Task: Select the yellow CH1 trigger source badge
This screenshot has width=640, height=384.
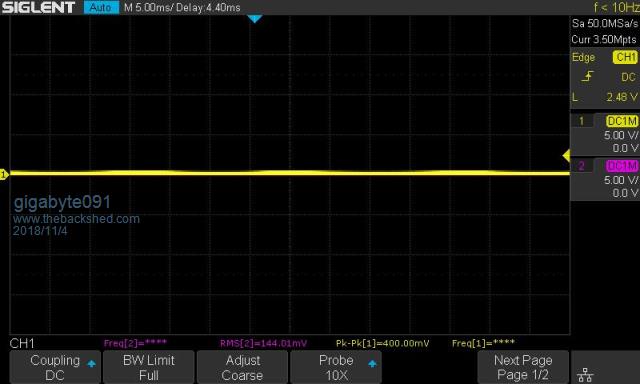Action: 625,57
